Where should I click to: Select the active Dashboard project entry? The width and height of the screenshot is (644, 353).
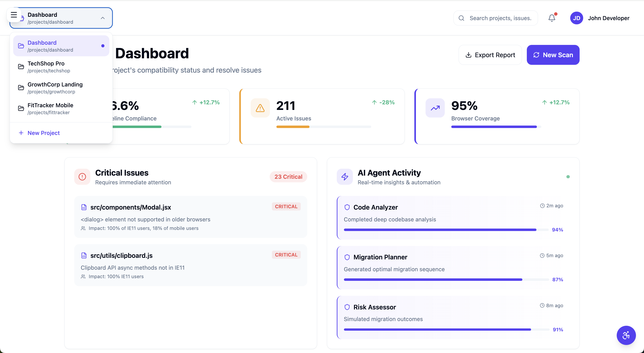[x=61, y=46]
